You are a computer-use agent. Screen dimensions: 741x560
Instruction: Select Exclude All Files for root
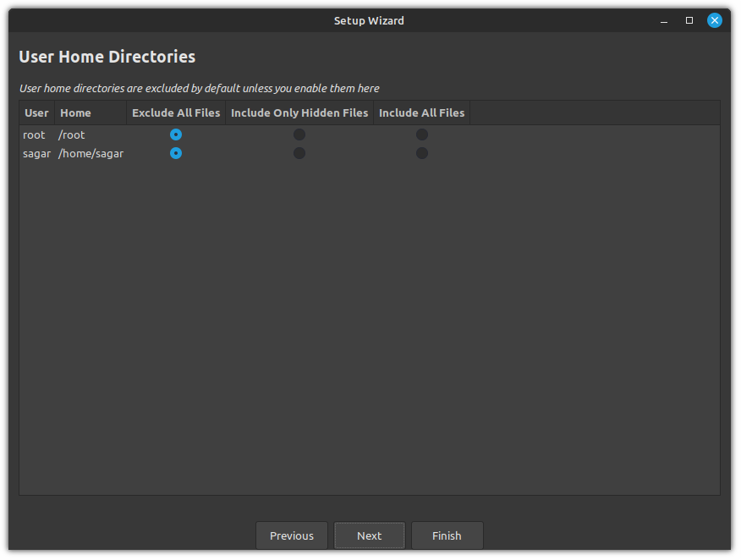click(x=176, y=135)
